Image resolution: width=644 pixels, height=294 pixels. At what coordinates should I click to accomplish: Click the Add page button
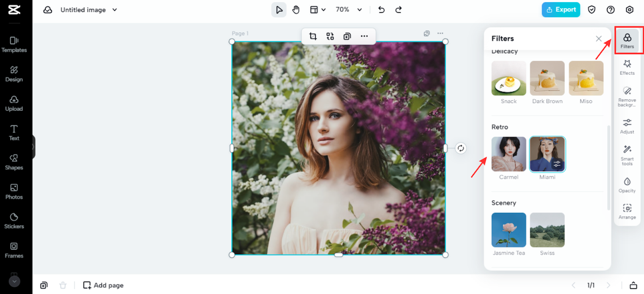(x=103, y=285)
